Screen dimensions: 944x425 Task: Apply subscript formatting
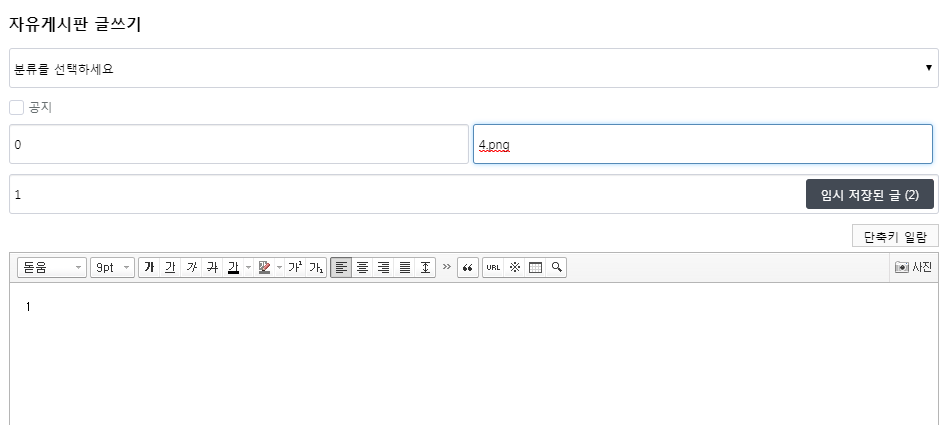coord(316,267)
